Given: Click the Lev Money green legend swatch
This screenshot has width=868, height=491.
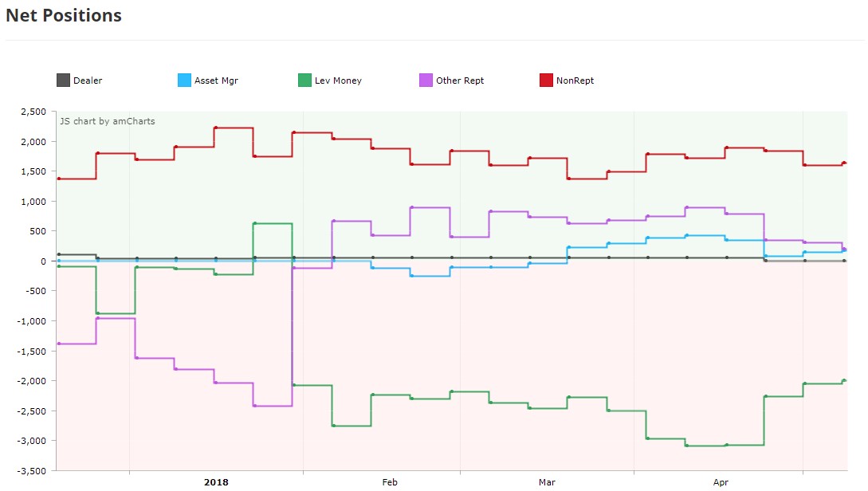Looking at the screenshot, I should point(304,81).
